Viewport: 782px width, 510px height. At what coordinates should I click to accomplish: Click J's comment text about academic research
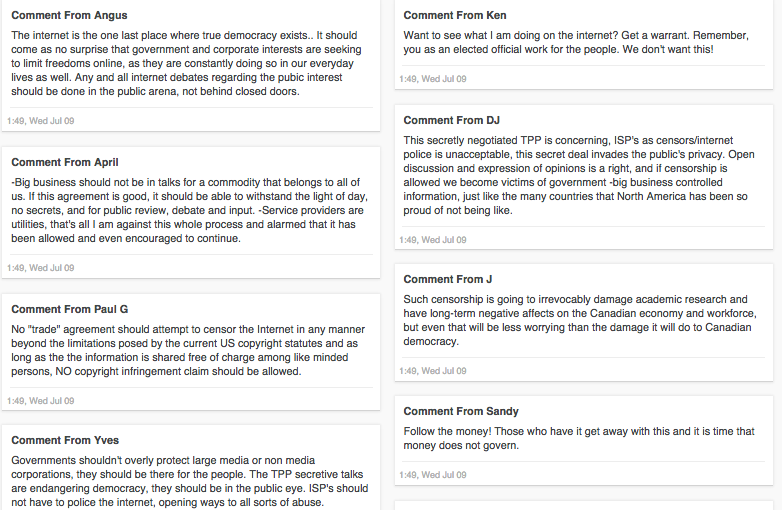580,321
